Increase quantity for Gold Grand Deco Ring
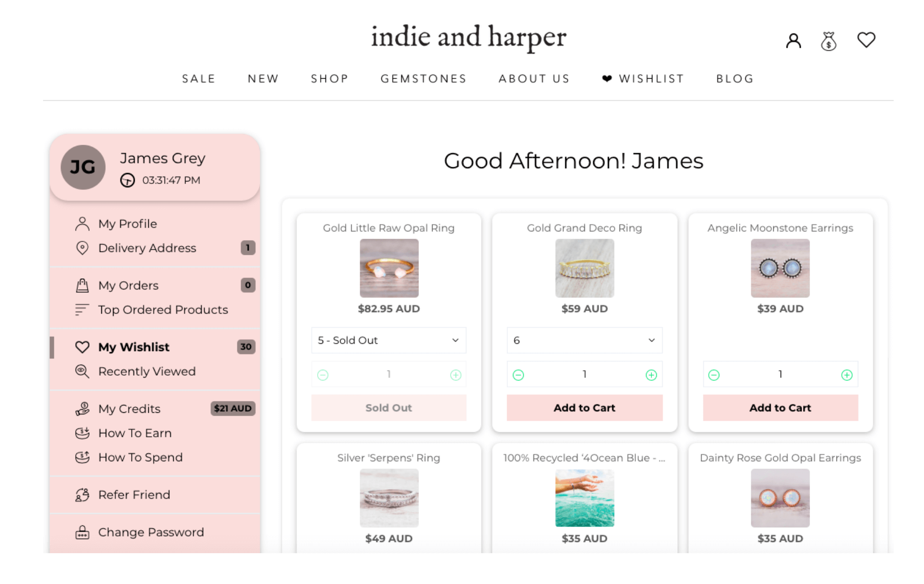This screenshot has width=924, height=584. pos(651,375)
